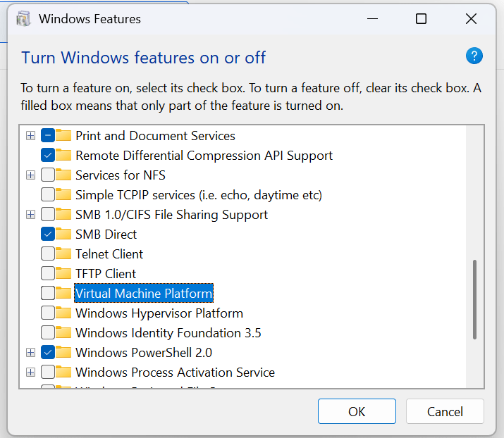Image resolution: width=504 pixels, height=438 pixels.
Task: Select the Telnet Client label
Action: (x=109, y=254)
